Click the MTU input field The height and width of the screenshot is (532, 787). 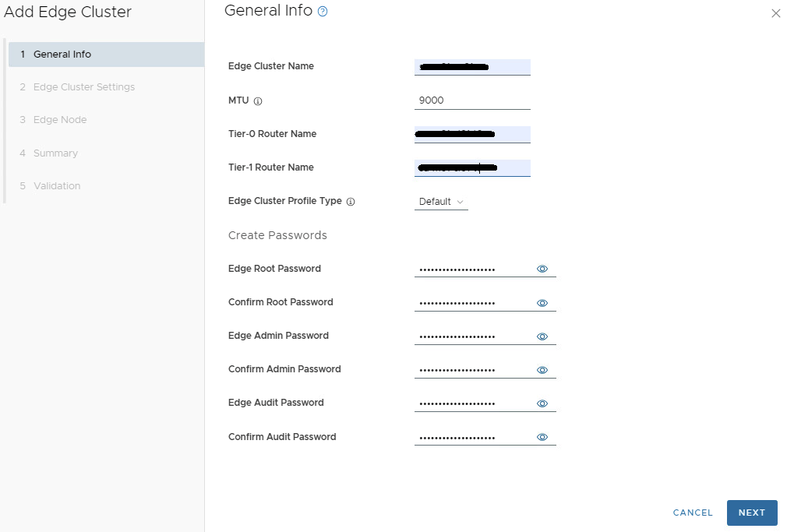point(472,100)
